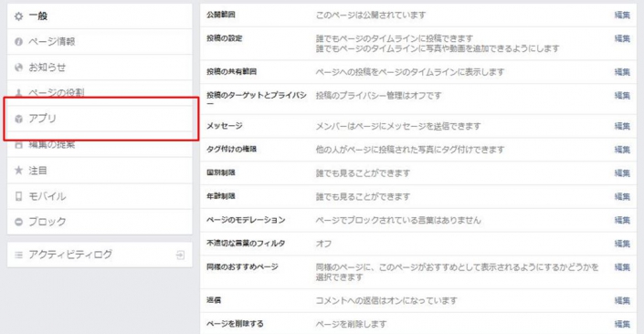Open the モバイル section
This screenshot has width=644, height=334.
click(x=100, y=196)
